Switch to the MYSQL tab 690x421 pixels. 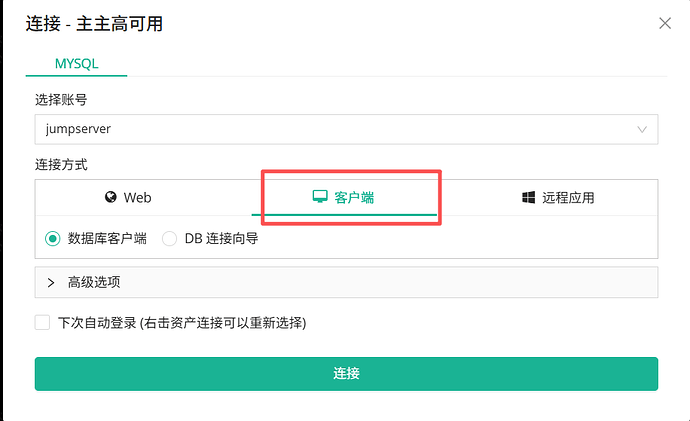(x=76, y=62)
